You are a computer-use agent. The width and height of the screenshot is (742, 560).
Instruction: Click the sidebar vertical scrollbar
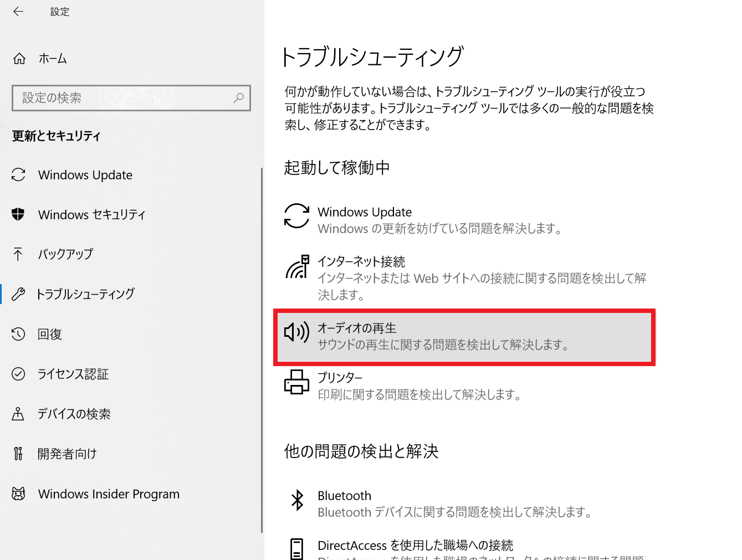[x=262, y=349]
